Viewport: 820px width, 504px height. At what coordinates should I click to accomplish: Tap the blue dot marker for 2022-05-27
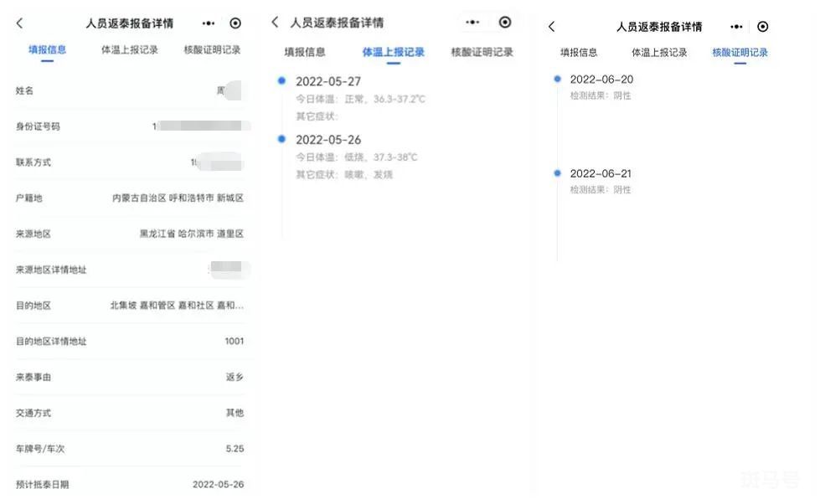pos(282,80)
